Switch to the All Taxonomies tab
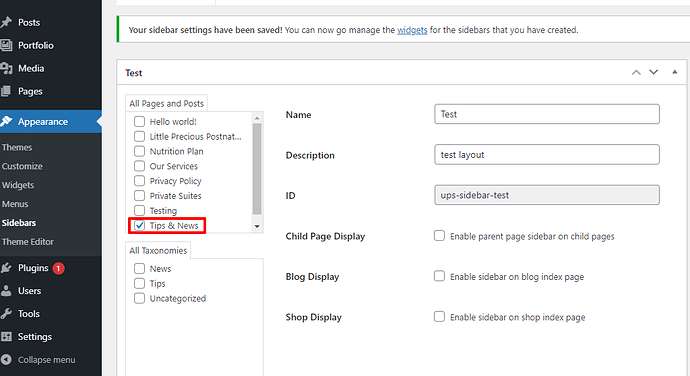The width and height of the screenshot is (690, 376). (x=158, y=251)
